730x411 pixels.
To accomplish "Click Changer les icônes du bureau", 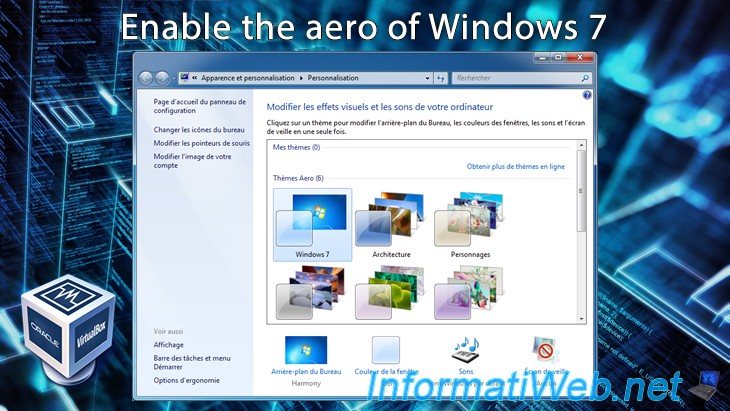I will coord(199,130).
